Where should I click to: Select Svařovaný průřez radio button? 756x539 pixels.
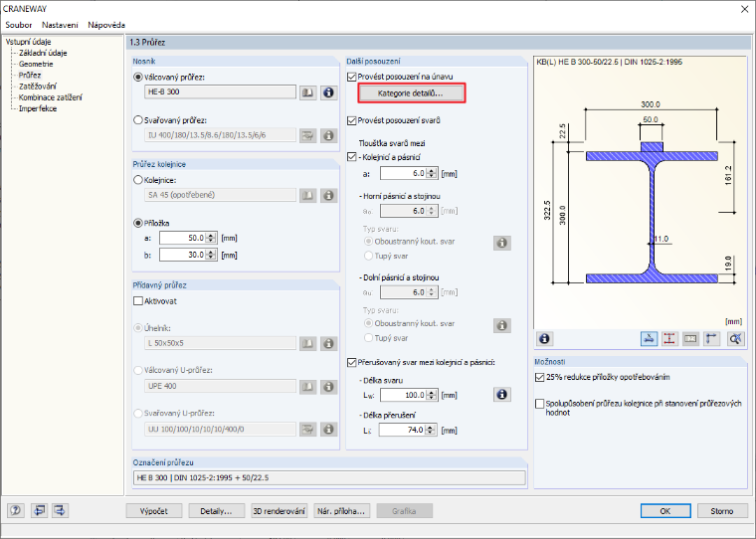[x=138, y=120]
